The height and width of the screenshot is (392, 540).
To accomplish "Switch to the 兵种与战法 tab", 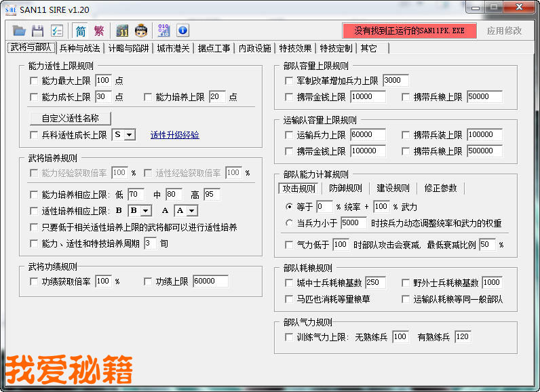I will 80,48.
